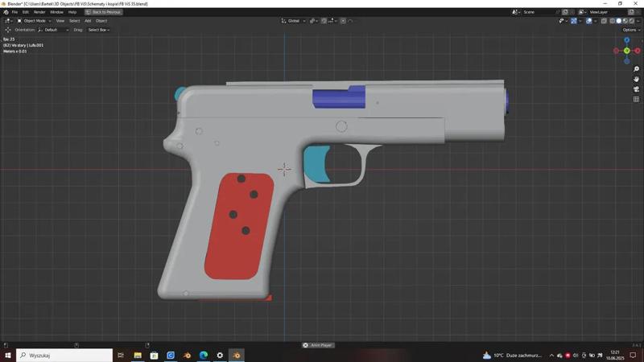
Task: Click the Z axis on the navigation gizmo
Action: click(x=627, y=40)
